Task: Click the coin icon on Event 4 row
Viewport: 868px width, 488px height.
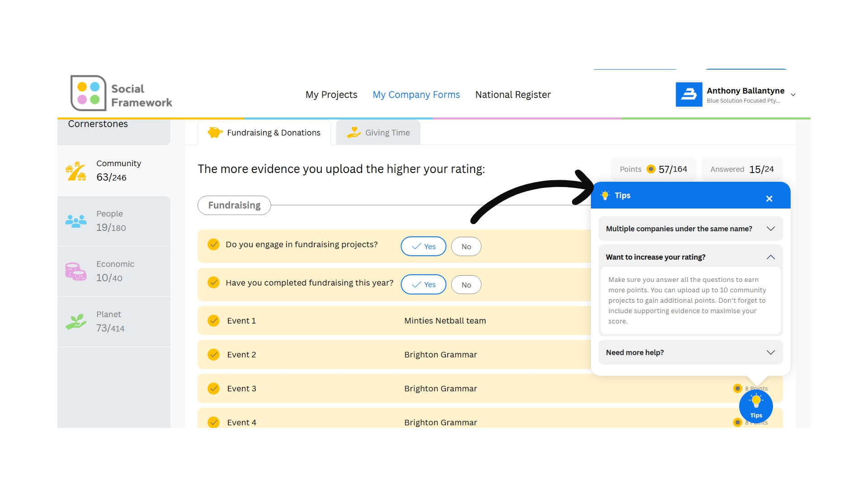Action: pos(738,422)
